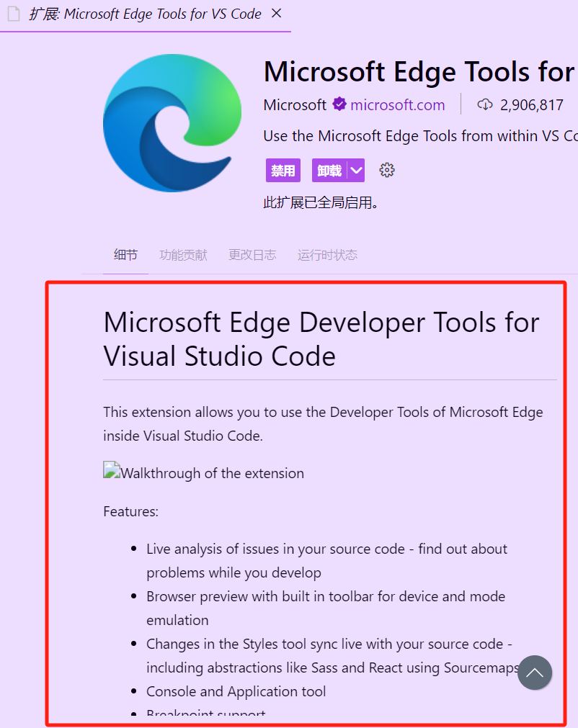Click the scroll-to-top arrow button

click(535, 673)
